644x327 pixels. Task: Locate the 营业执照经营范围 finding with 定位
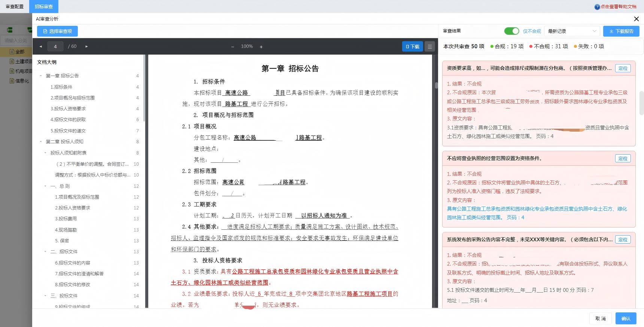623,158
